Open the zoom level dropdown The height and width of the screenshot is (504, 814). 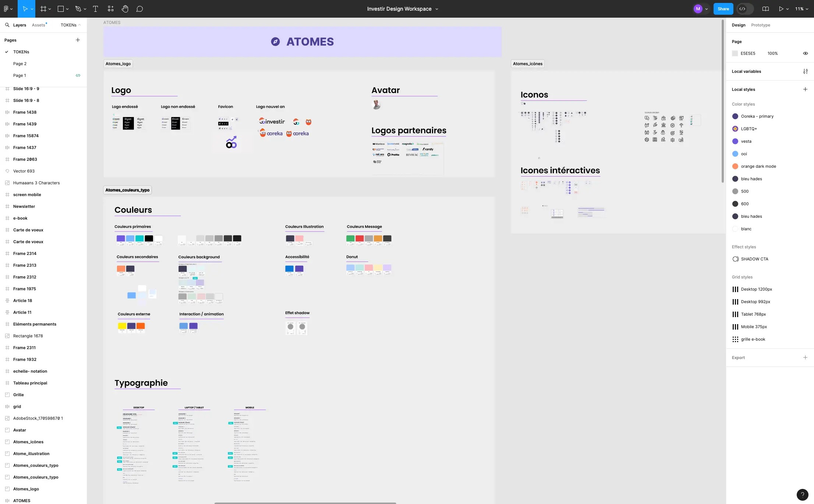801,9
